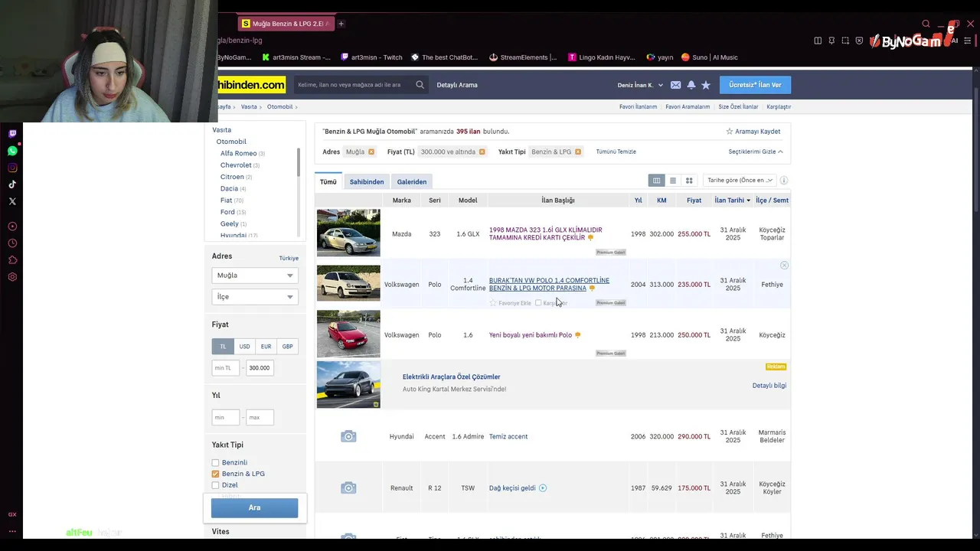The image size is (980, 551).
Task: Open the sidebar player icon
Action: (12, 227)
